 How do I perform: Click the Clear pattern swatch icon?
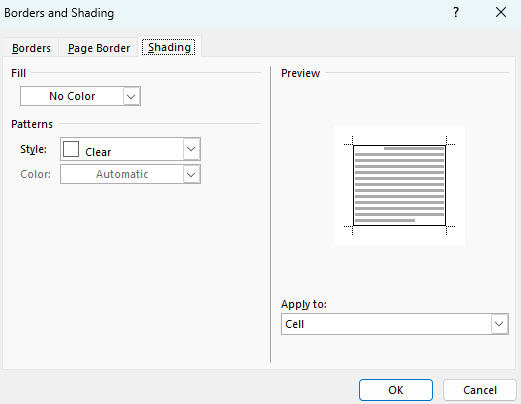[x=71, y=149]
